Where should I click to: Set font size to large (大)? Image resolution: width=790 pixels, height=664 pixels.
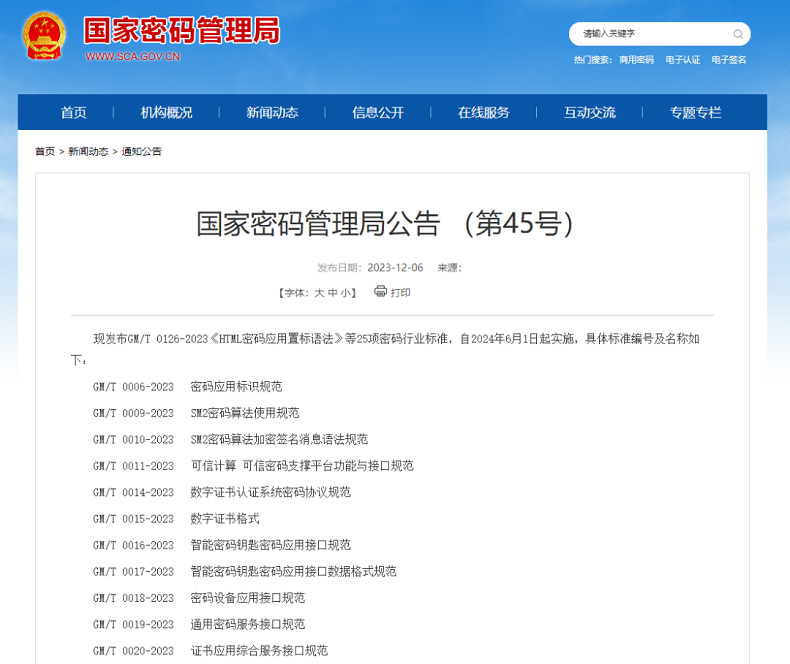tap(320, 293)
